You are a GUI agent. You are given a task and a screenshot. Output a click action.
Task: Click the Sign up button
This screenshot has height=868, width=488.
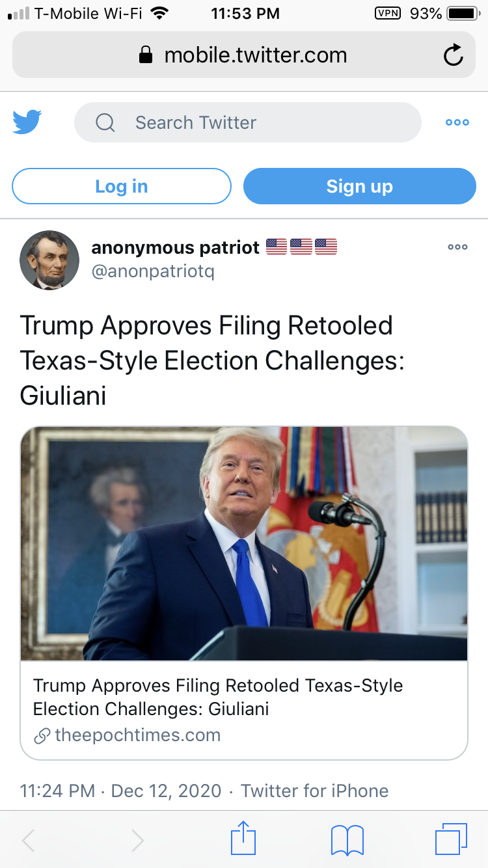[x=360, y=186]
